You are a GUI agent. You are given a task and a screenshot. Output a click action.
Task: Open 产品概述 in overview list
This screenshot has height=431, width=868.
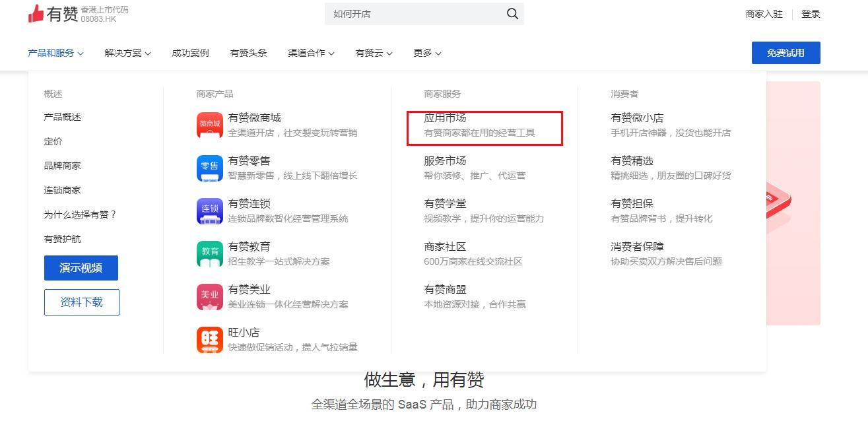click(63, 117)
